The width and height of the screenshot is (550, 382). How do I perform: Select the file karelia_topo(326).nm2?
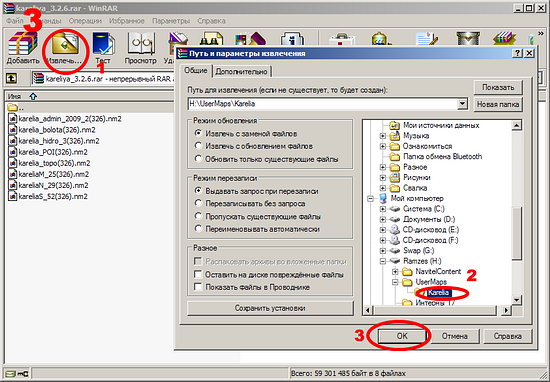tap(50, 163)
